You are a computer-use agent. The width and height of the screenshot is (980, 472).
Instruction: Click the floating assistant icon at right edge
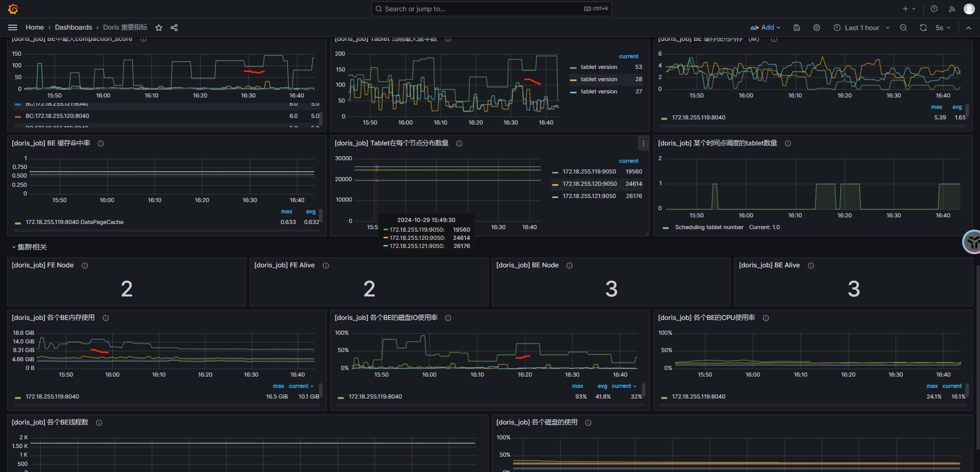pyautogui.click(x=972, y=241)
